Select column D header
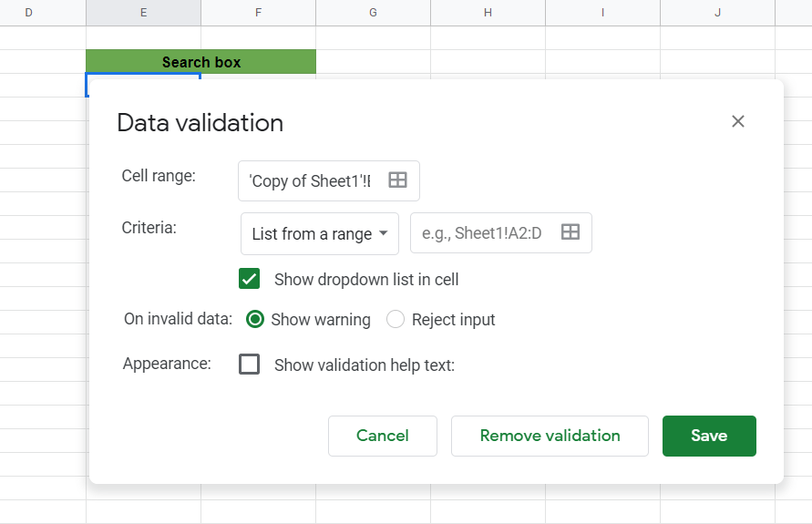The height and width of the screenshot is (524, 812). [43, 13]
